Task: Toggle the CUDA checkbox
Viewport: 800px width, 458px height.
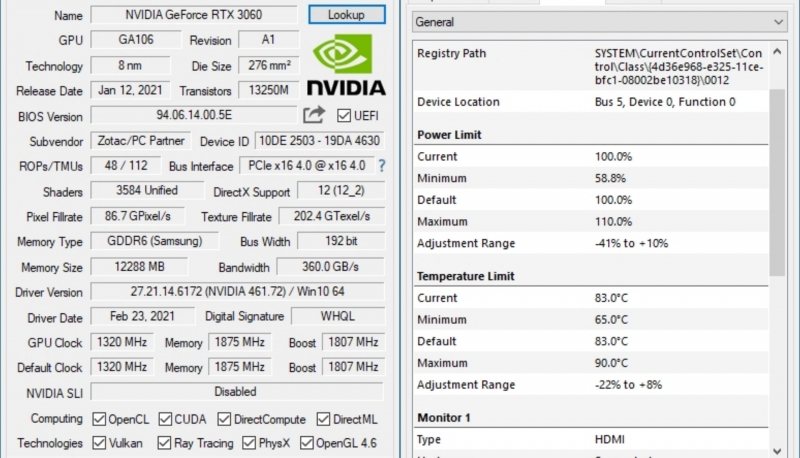Action: [x=165, y=419]
